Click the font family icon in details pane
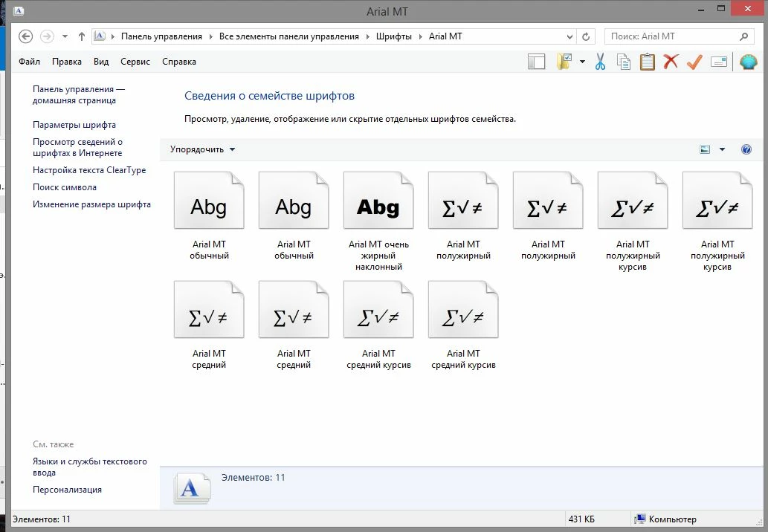 click(x=192, y=488)
